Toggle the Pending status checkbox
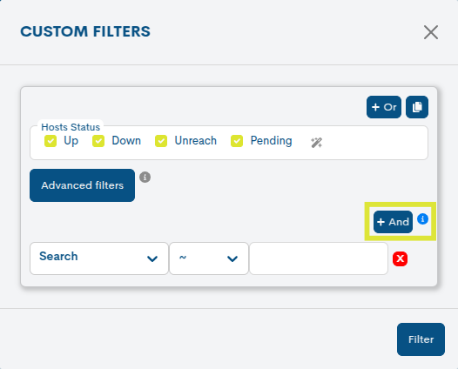Screen dimensions: 458x369 coord(237,141)
